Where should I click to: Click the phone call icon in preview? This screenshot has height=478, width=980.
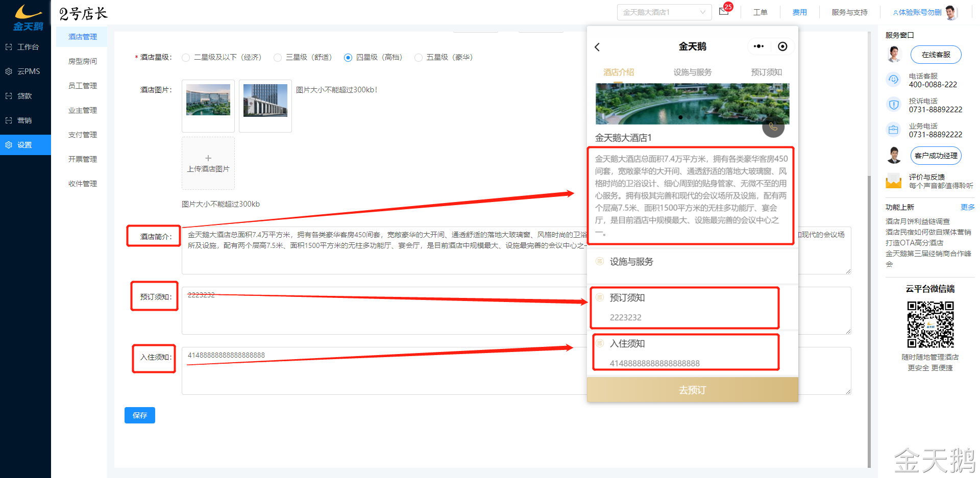pos(773,127)
